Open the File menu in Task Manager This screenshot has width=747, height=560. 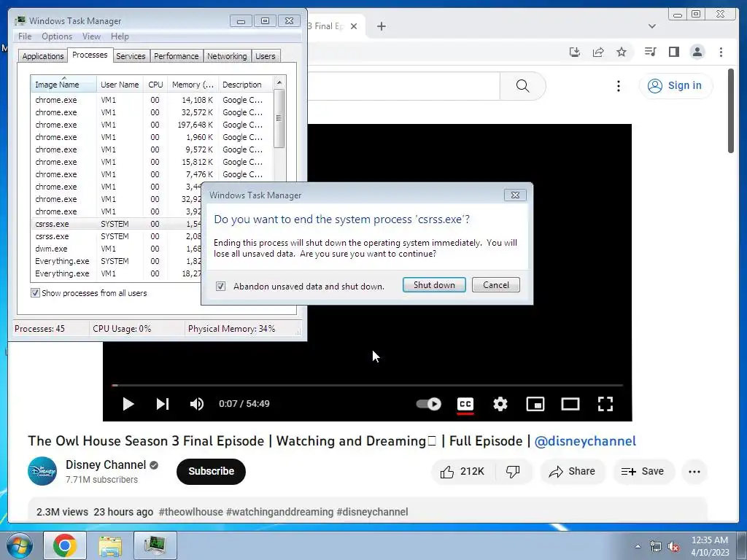25,36
